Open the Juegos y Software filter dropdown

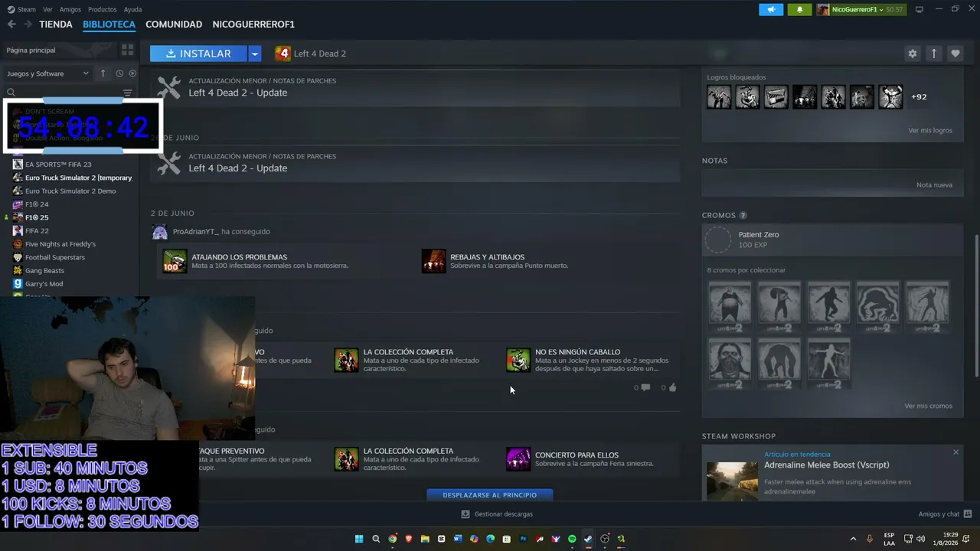[47, 73]
